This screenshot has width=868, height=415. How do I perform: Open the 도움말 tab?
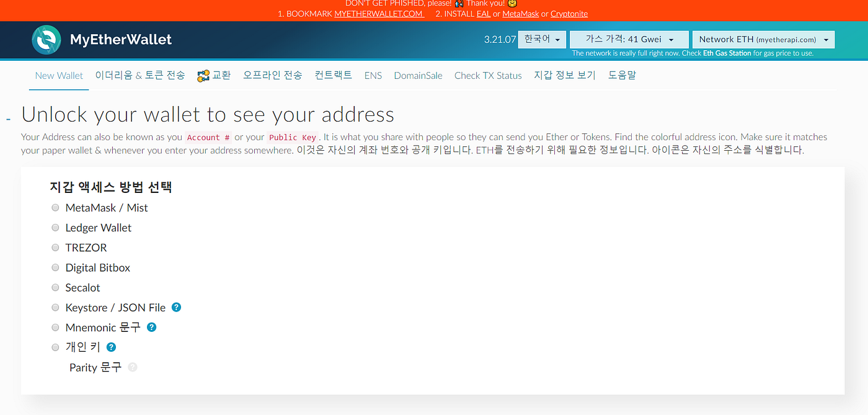coord(622,76)
